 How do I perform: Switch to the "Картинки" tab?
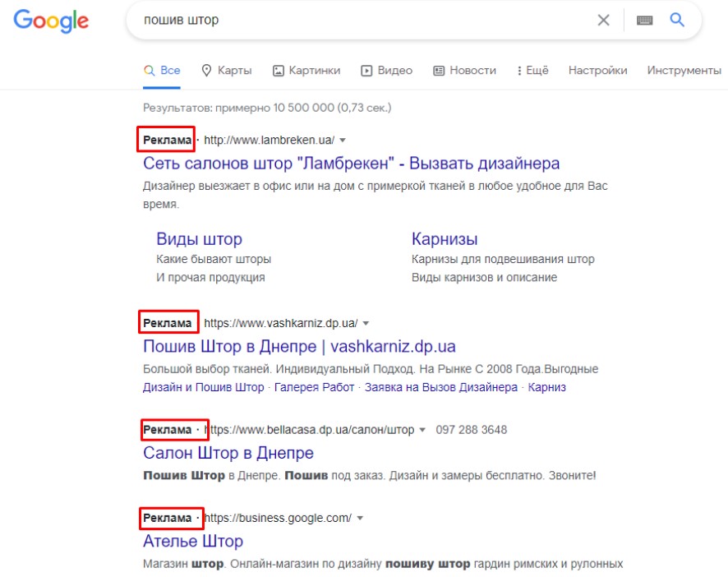point(306,71)
